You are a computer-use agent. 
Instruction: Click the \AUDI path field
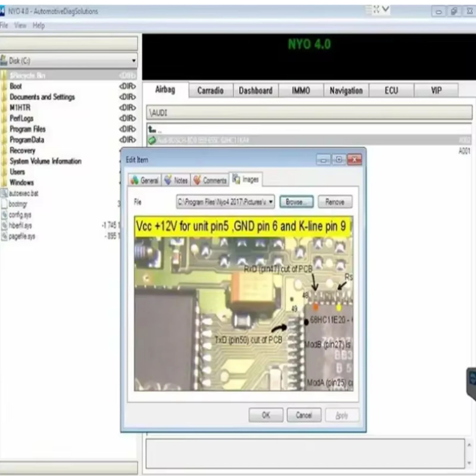309,113
